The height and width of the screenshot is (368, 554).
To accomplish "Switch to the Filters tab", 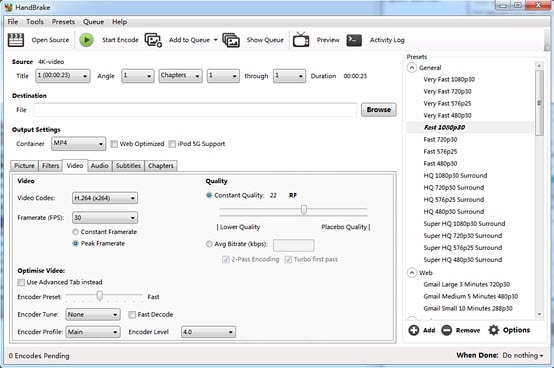I will (x=51, y=166).
